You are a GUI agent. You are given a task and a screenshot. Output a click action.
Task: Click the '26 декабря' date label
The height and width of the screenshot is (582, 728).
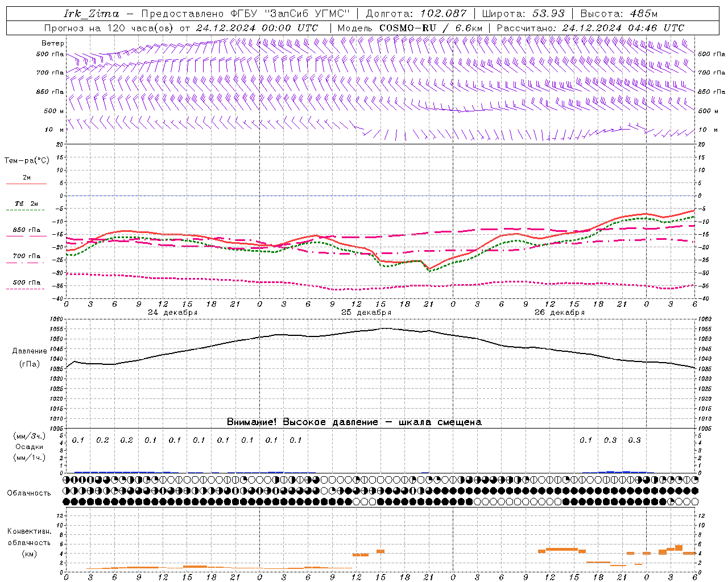(560, 313)
